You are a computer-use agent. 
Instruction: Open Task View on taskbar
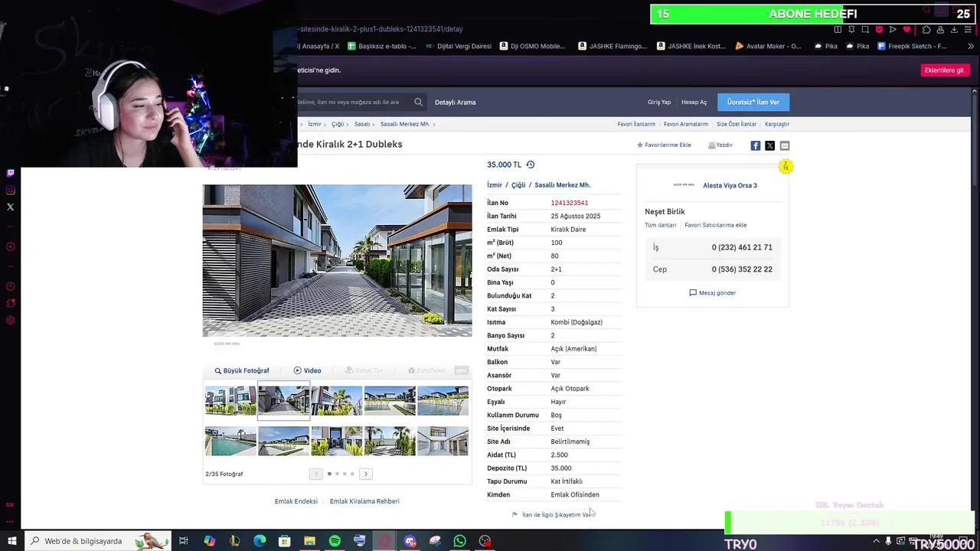(x=184, y=541)
